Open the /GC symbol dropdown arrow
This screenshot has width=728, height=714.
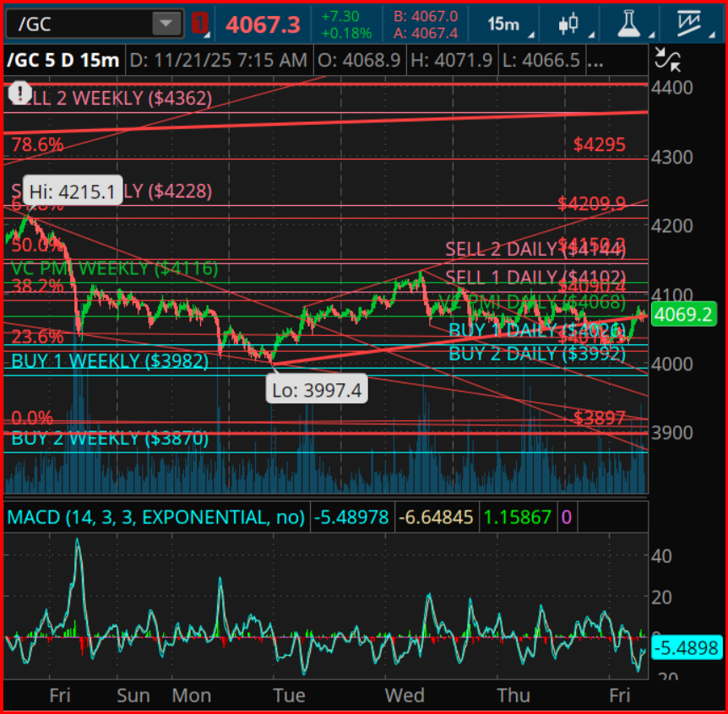(166, 24)
